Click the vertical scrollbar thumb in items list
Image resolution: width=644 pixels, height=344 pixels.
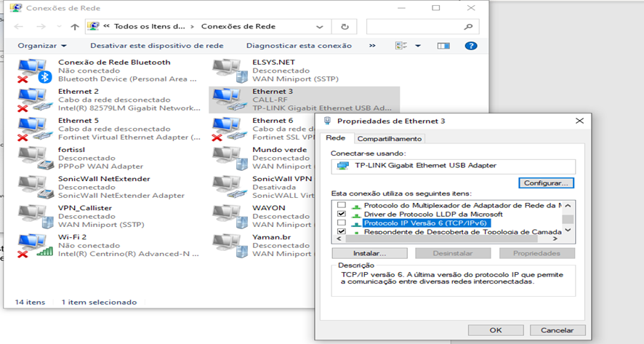pos(568,219)
